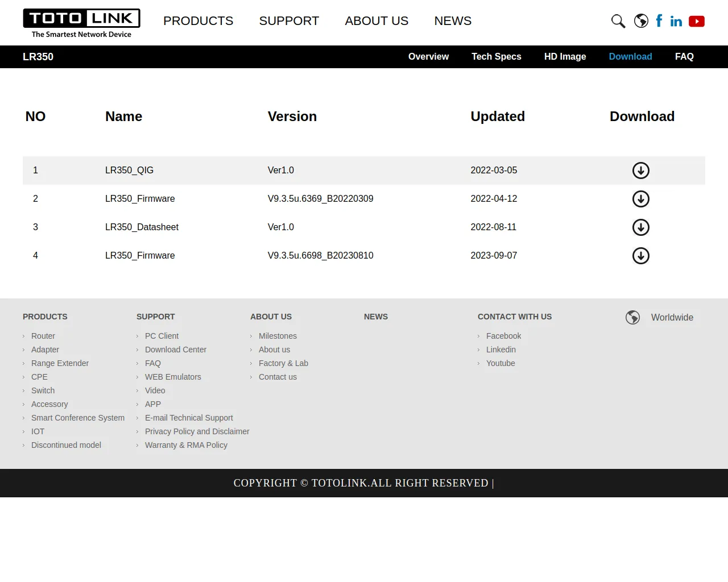
Task: Open the SUPPORT main menu
Action: pyautogui.click(x=289, y=21)
